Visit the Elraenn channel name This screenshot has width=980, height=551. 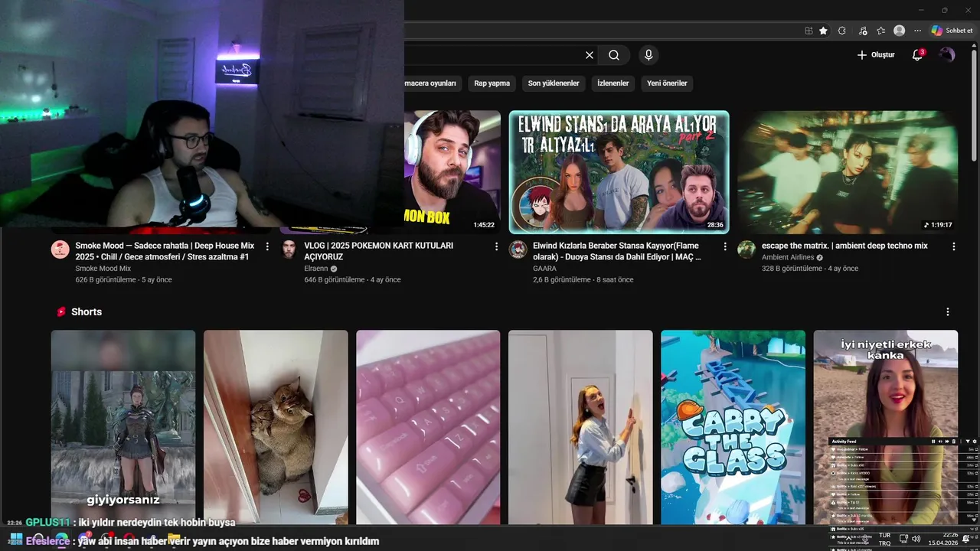pos(316,269)
